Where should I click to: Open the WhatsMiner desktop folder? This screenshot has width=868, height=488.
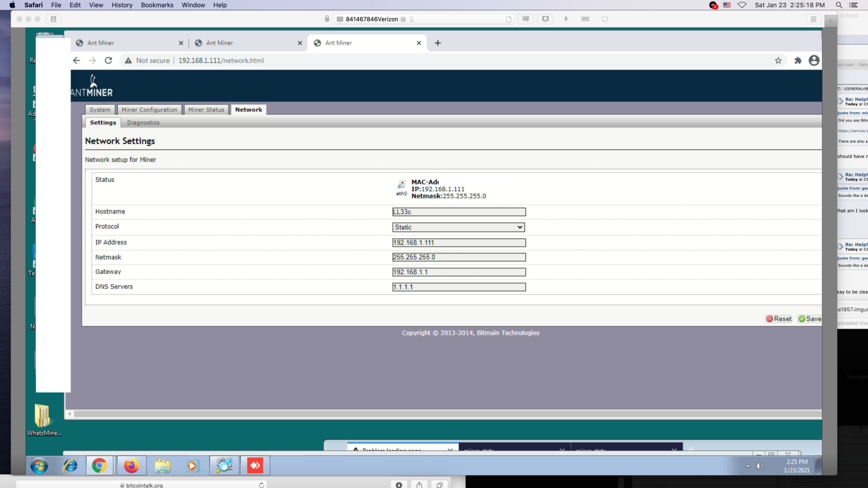coord(44,420)
